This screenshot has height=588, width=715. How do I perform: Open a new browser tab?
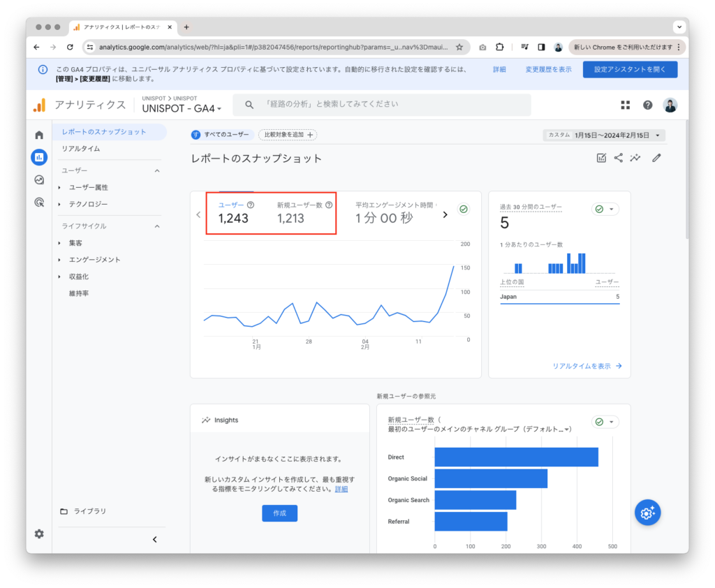(186, 27)
